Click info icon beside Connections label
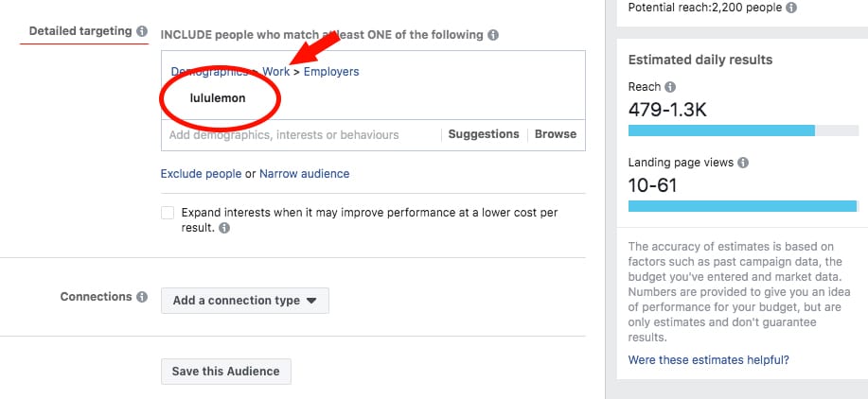868x399 pixels. [x=142, y=297]
